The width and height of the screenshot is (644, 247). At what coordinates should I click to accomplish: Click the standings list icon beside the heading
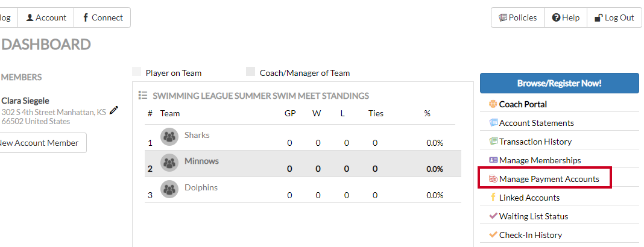point(142,96)
